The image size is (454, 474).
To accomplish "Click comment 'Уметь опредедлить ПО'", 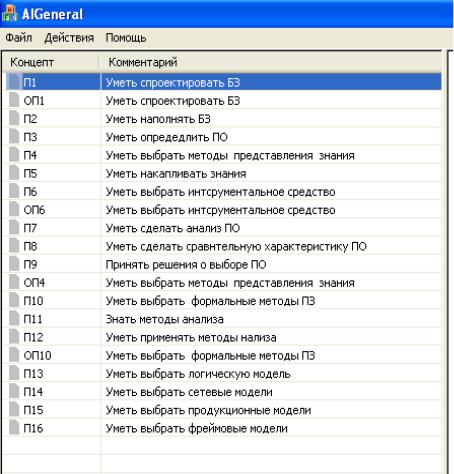I will pos(167,137).
